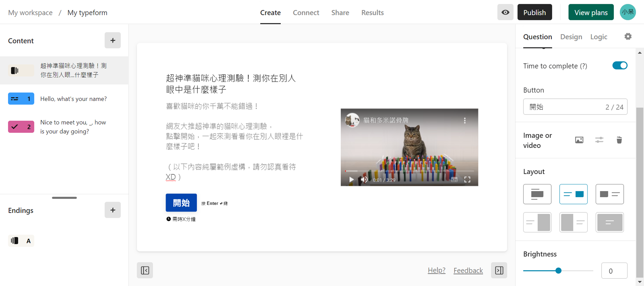Click the content list divider handle

pos(64,198)
